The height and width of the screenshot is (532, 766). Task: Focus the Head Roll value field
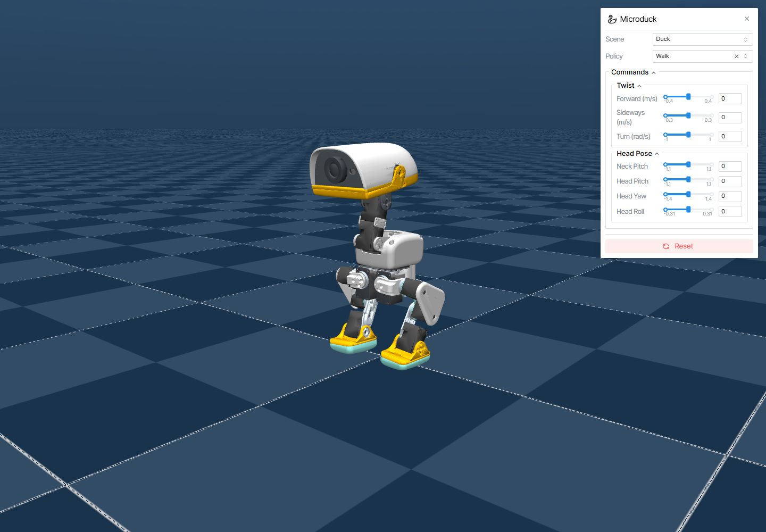click(730, 212)
